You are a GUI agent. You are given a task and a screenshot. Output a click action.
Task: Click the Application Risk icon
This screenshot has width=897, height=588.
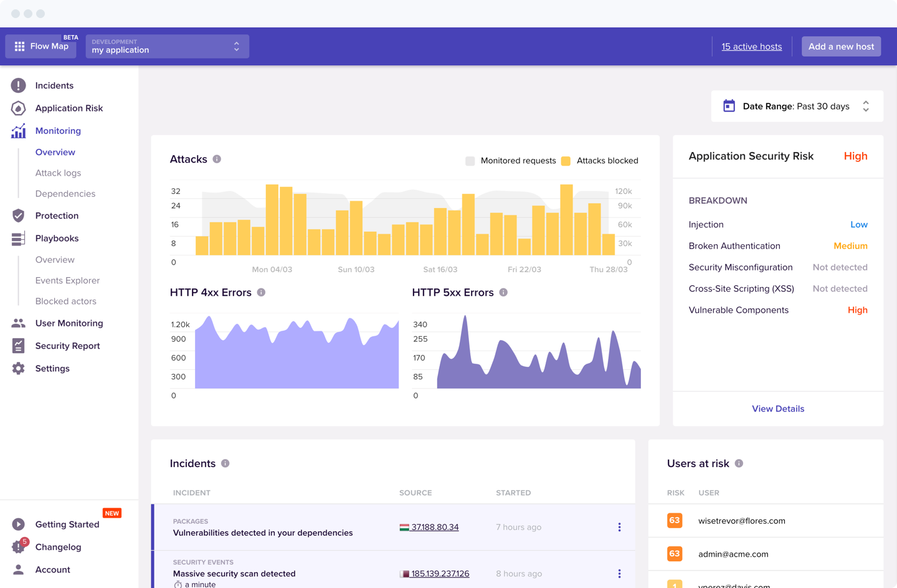point(19,108)
